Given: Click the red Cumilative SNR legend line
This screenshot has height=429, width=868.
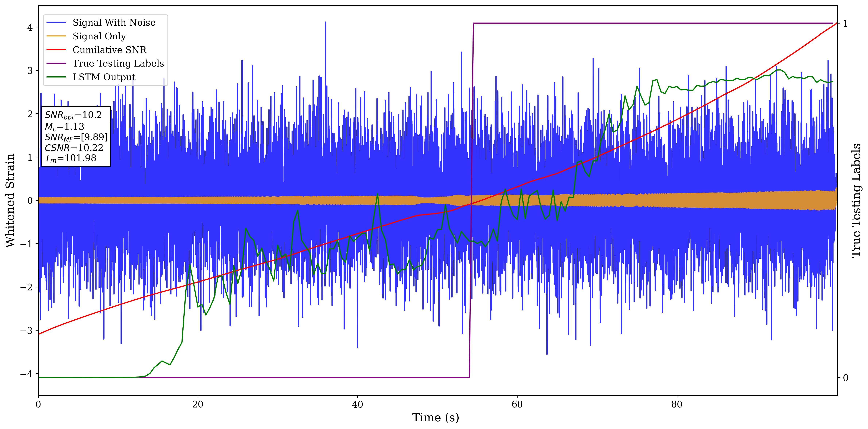Looking at the screenshot, I should pos(56,50).
